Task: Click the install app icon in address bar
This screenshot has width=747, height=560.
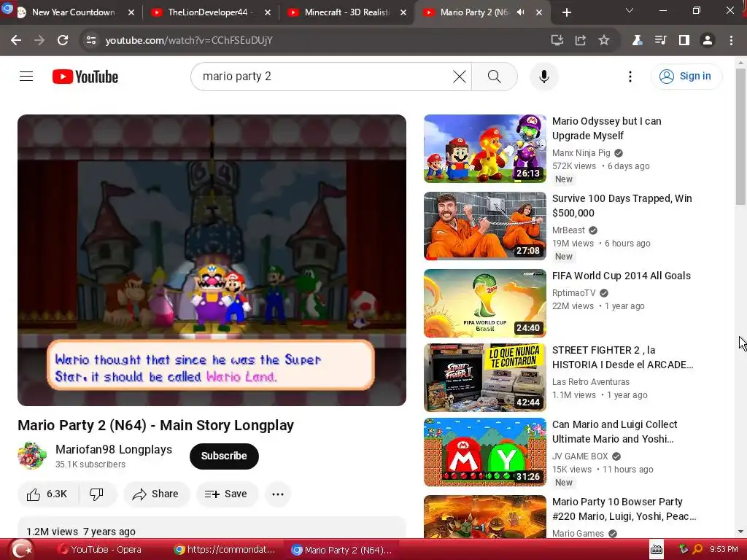Action: coord(557,41)
